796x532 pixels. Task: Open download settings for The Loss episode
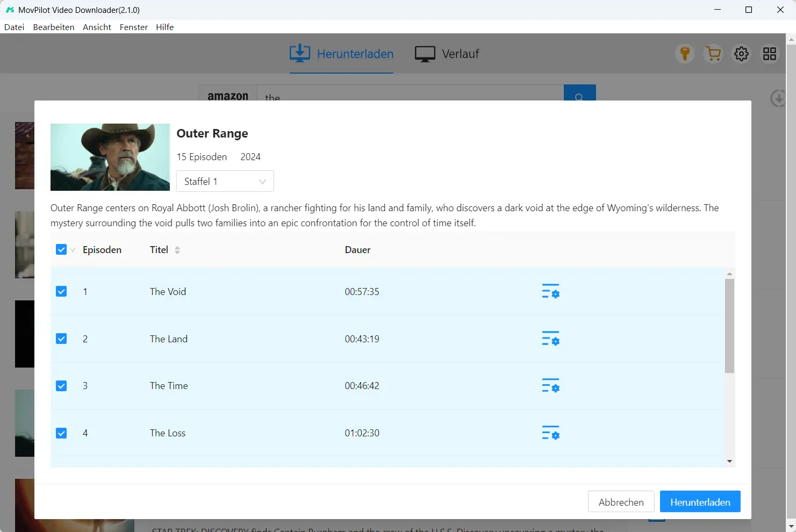tap(550, 433)
